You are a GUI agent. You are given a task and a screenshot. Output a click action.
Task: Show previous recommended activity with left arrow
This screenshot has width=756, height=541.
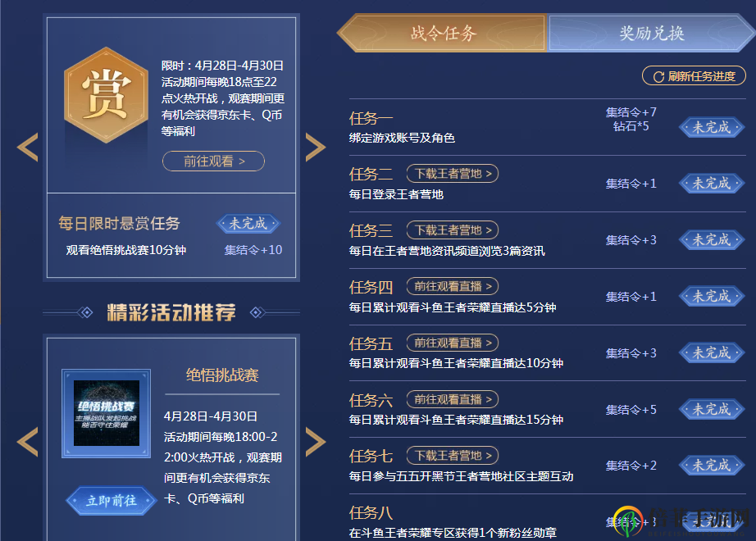[28, 442]
